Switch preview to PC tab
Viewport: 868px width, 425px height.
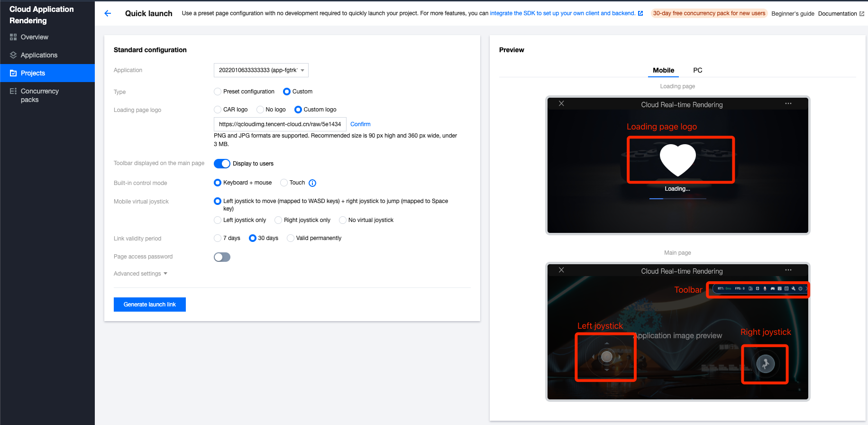698,70
